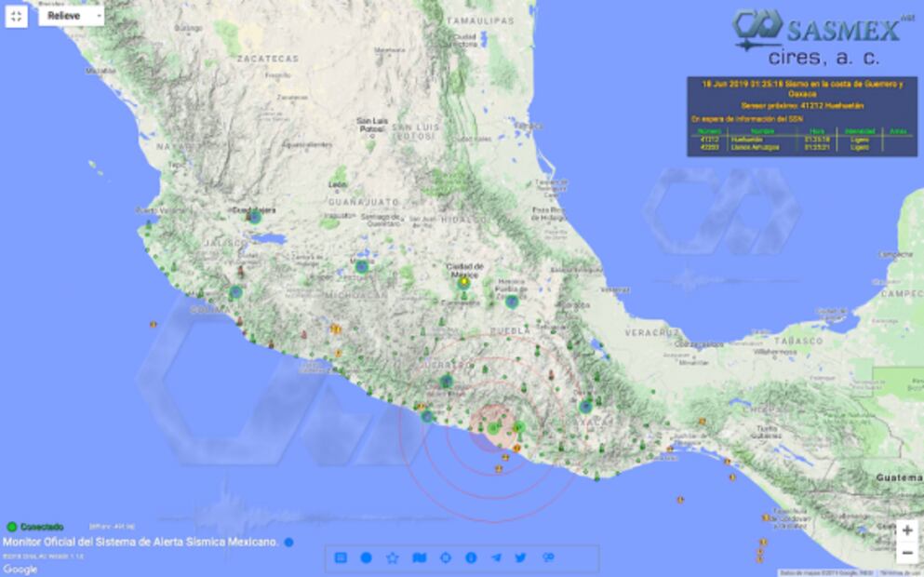This screenshot has height=577, width=924.
Task: Open the info icon in the toolbar
Action: click(473, 557)
